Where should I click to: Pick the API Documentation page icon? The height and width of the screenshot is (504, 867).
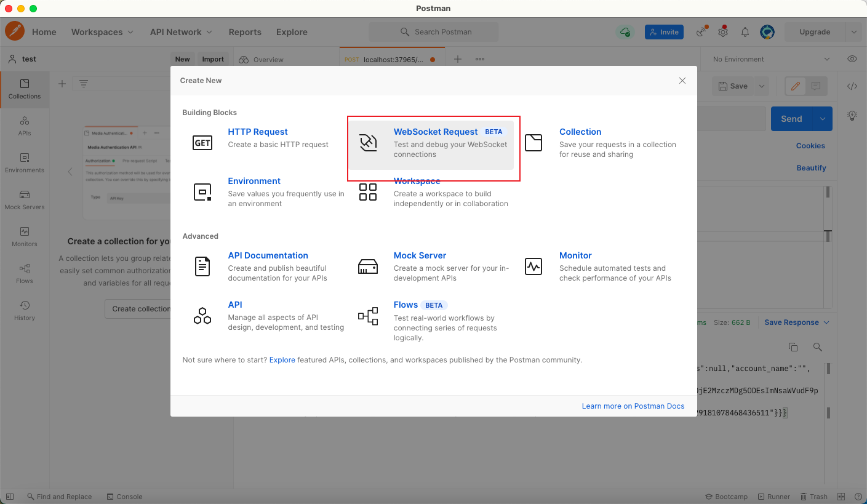tap(202, 266)
